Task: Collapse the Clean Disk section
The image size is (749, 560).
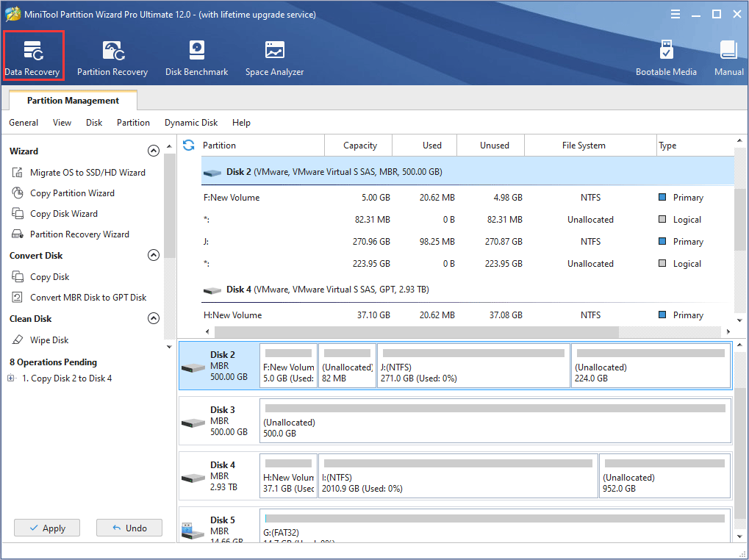Action: 154,319
